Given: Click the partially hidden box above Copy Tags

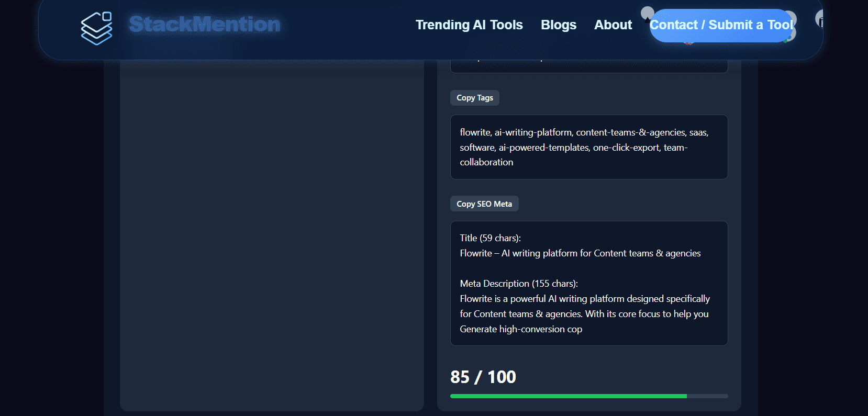Looking at the screenshot, I should coord(589,66).
